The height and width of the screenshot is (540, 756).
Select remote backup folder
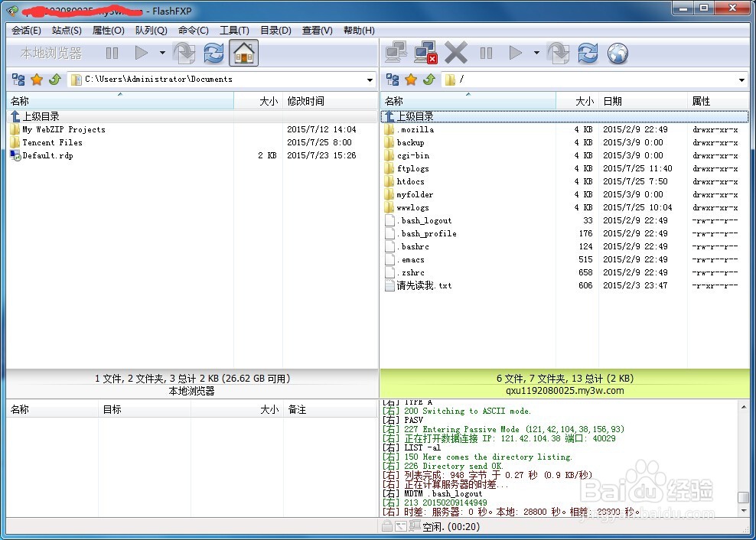pyautogui.click(x=405, y=142)
